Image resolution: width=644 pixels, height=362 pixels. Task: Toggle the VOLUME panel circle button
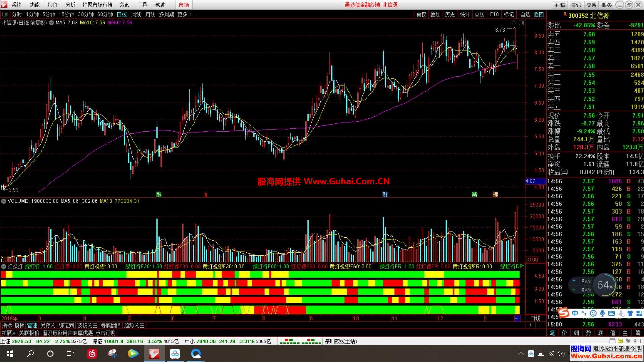4,201
